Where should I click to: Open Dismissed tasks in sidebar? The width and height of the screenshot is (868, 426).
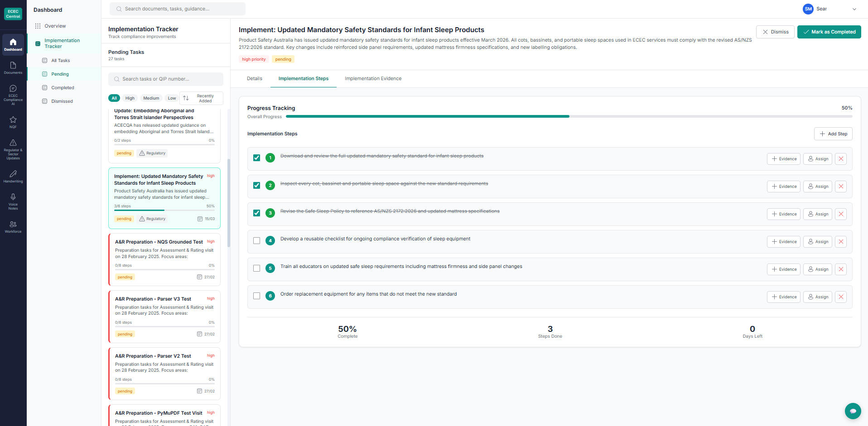click(x=62, y=101)
